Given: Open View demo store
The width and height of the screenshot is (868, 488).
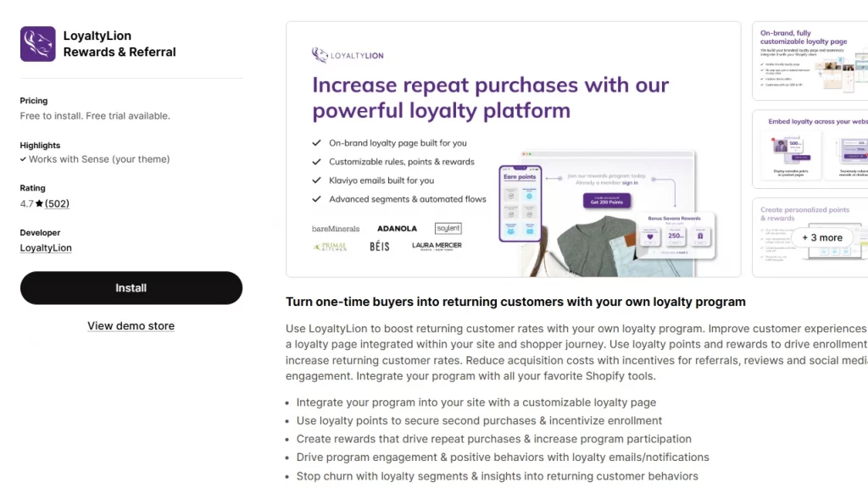Looking at the screenshot, I should click(x=131, y=325).
